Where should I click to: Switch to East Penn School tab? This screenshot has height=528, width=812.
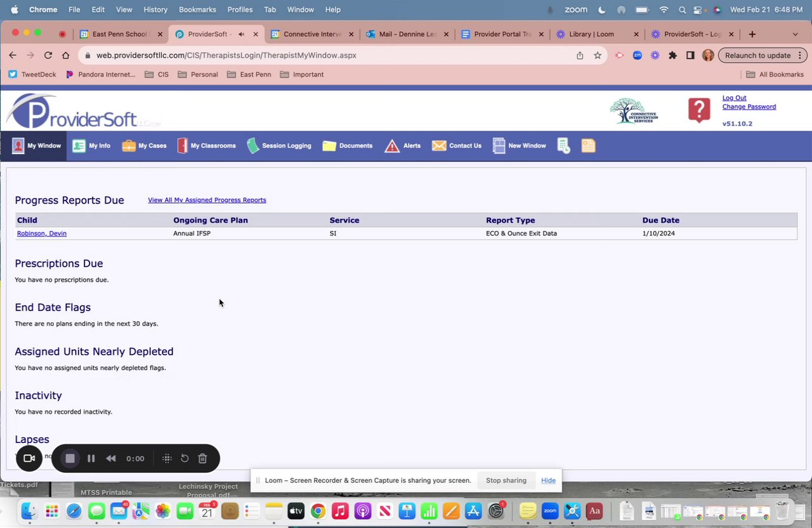click(x=120, y=34)
